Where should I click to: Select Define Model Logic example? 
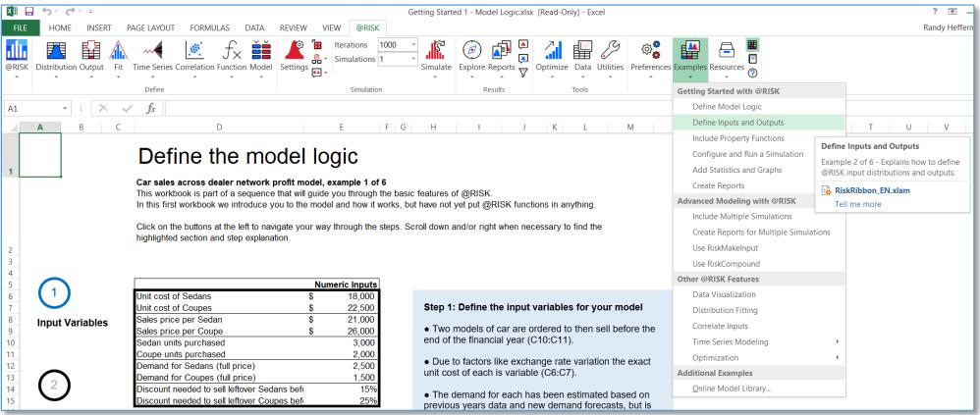tap(758, 107)
